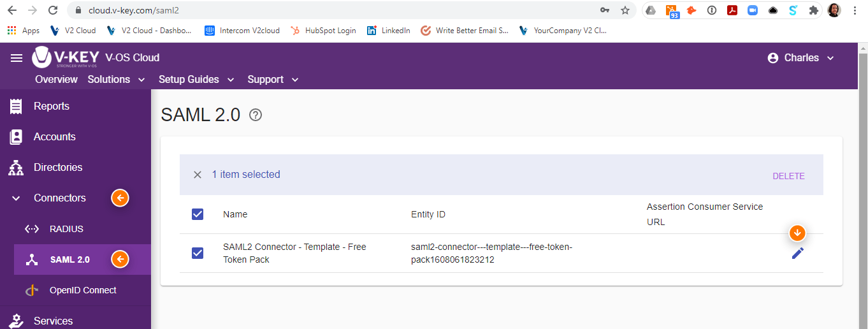Click the V-OS Cloud title
The width and height of the screenshot is (868, 329).
[x=133, y=57]
